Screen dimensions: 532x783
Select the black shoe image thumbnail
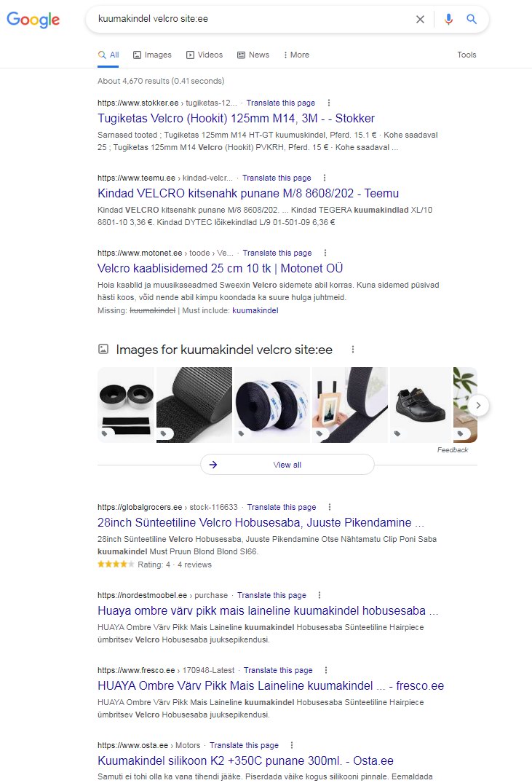point(420,405)
